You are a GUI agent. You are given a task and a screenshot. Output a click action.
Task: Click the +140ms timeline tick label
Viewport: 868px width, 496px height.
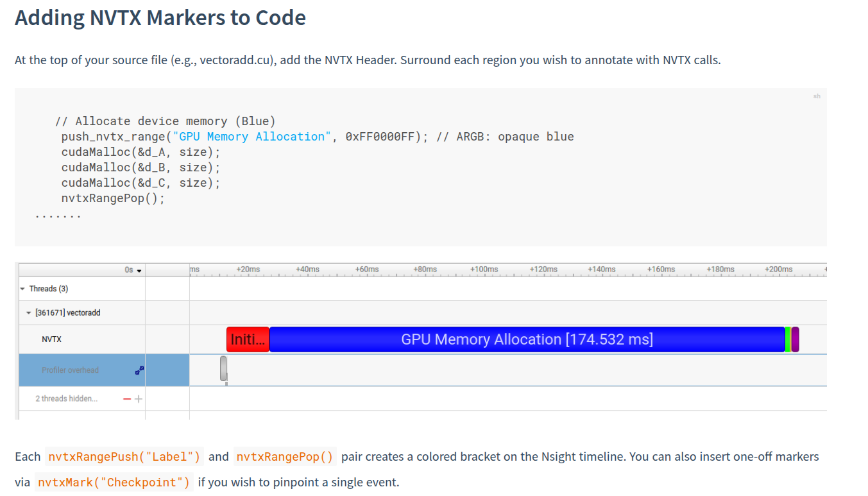coord(602,269)
